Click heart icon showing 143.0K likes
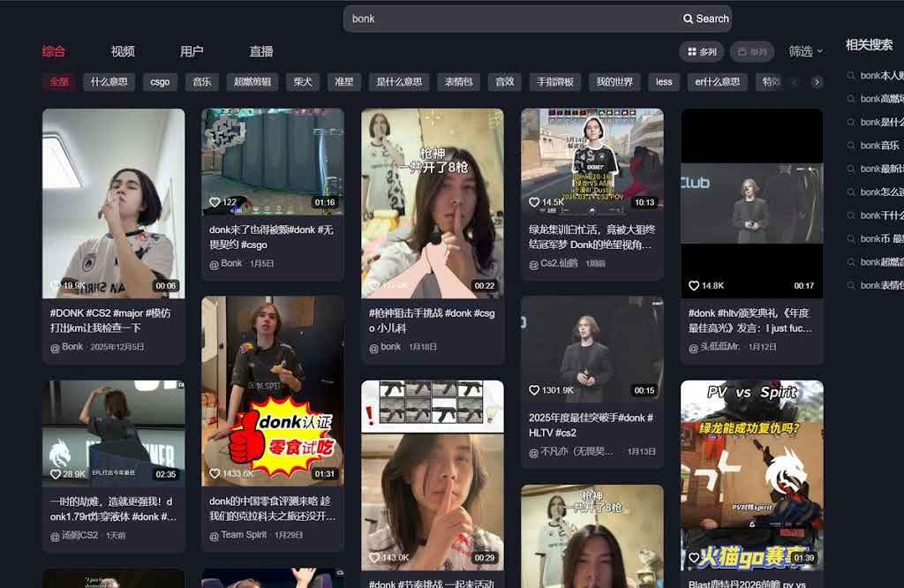 [374, 558]
